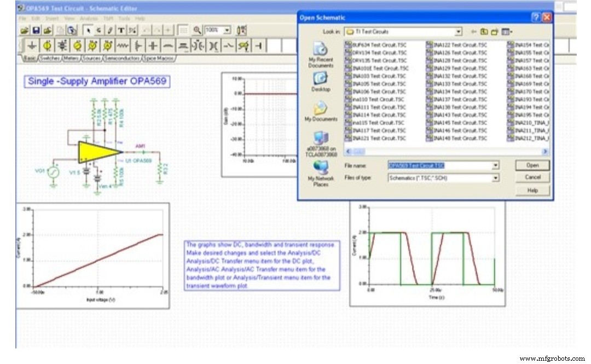Select the Text tool in the toolbar

point(121,29)
